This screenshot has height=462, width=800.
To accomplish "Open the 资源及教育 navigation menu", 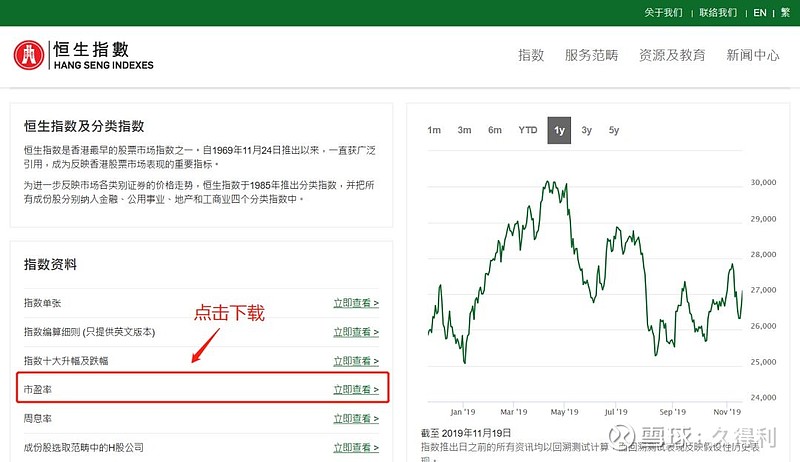I will coord(672,55).
